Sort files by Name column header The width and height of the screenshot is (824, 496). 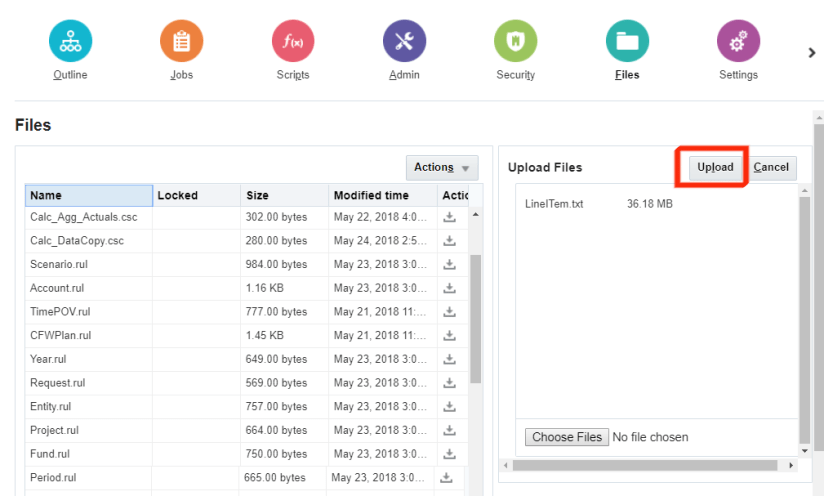pos(89,196)
